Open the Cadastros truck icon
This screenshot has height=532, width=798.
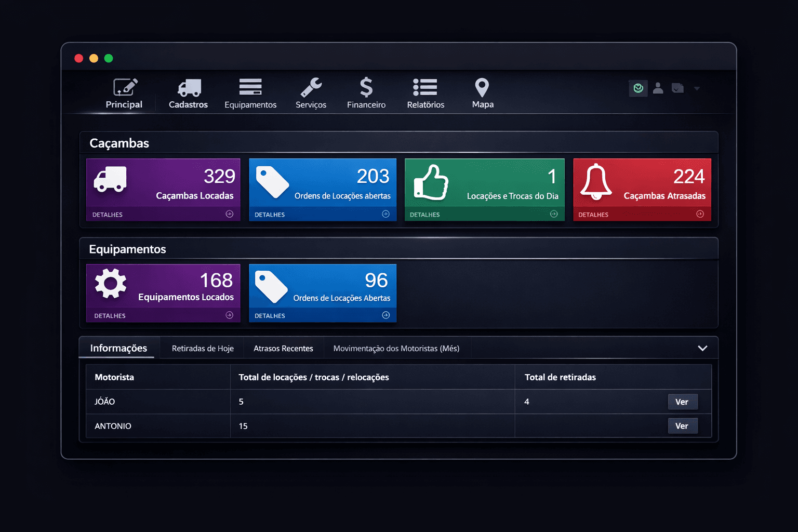188,88
